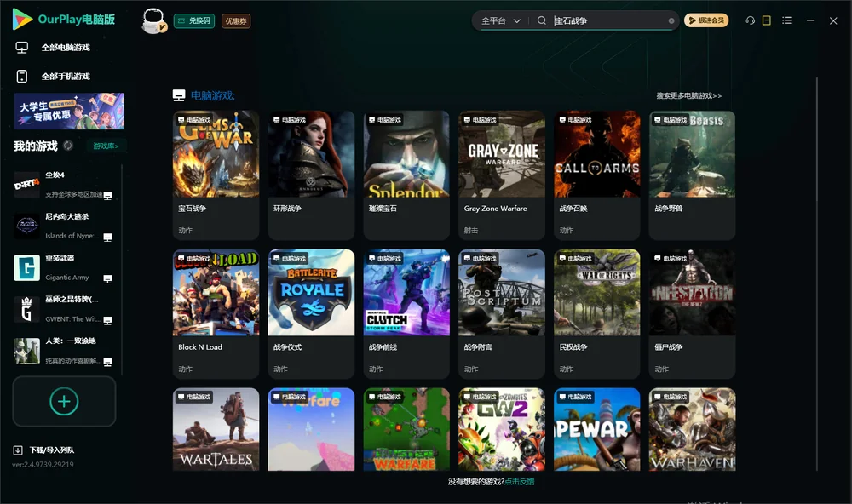Click the download queue arrow icon
The height and width of the screenshot is (504, 852).
coord(18,450)
